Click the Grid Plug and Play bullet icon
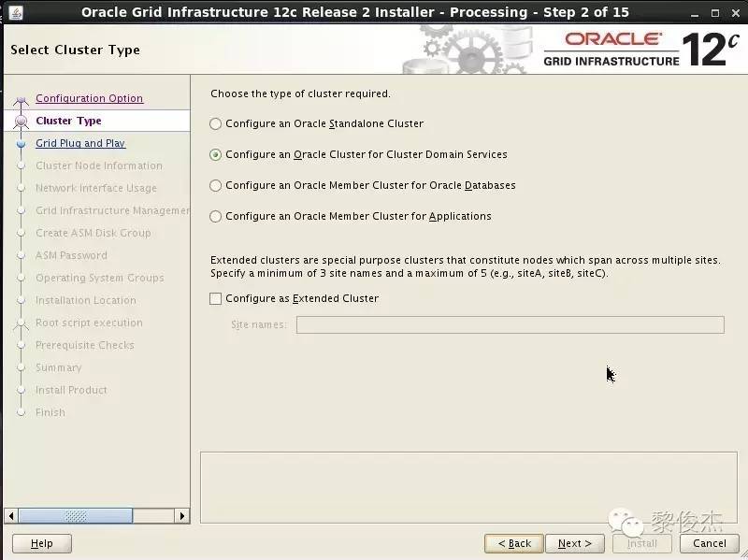The height and width of the screenshot is (560, 748). (x=21, y=143)
